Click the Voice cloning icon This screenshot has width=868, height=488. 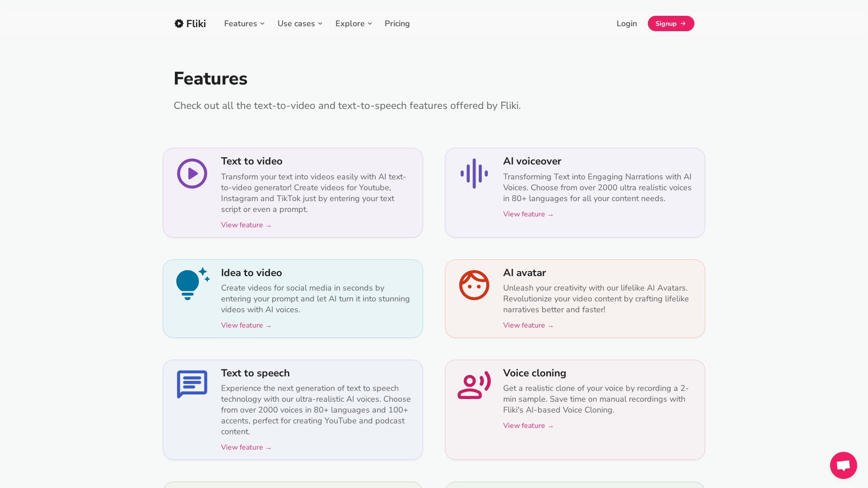tap(474, 385)
